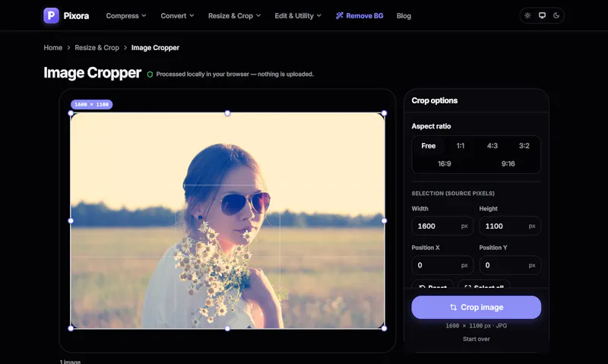Select the 9:16 aspect ratio
This screenshot has height=364, width=608.
[508, 163]
